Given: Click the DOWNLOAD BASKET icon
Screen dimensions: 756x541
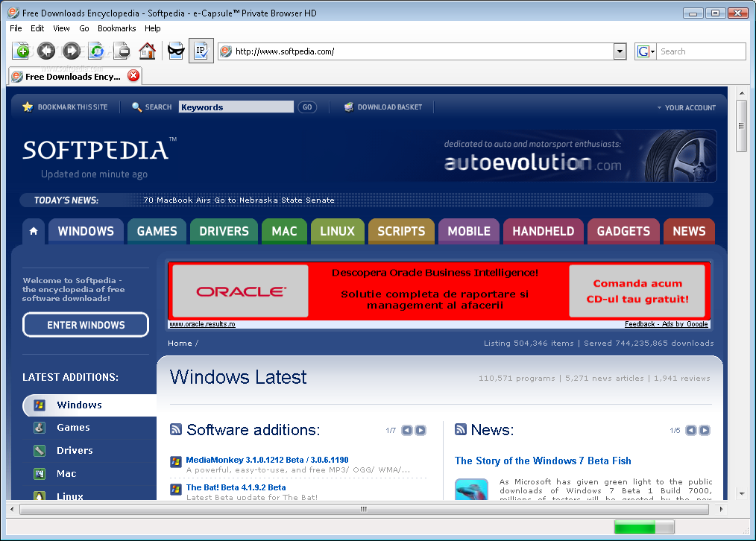Looking at the screenshot, I should click(x=349, y=107).
